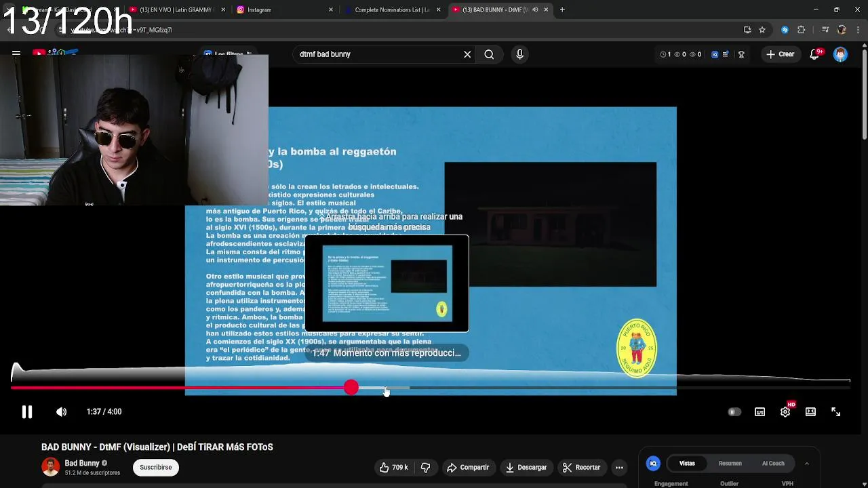Collapse the side panel with chevron
868x488 pixels.
pyautogui.click(x=806, y=464)
